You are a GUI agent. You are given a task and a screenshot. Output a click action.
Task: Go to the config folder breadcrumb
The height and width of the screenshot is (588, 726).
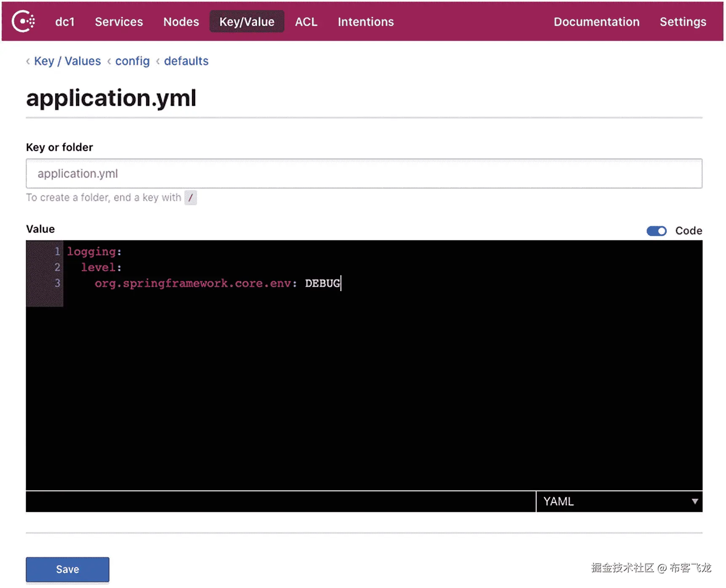pos(133,61)
